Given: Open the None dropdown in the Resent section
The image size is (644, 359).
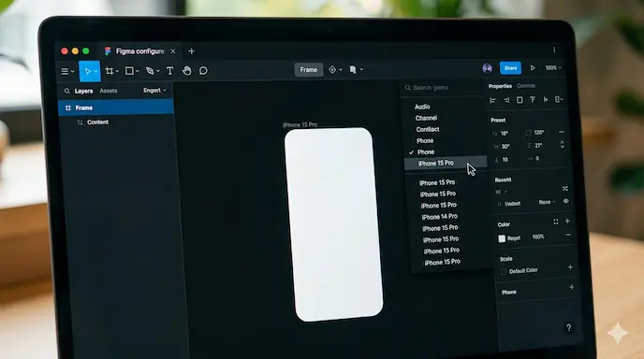Looking at the screenshot, I should pyautogui.click(x=547, y=202).
